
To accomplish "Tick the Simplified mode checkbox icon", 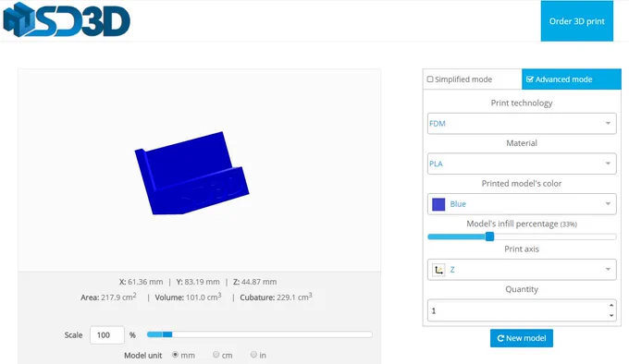I will (x=430, y=79).
